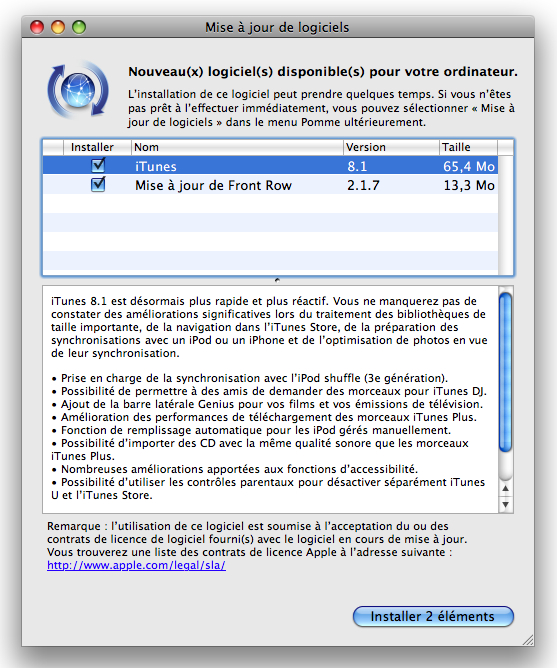The height and width of the screenshot is (668, 557).
Task: Click the description scroll down arrow
Action: pyautogui.click(x=505, y=504)
